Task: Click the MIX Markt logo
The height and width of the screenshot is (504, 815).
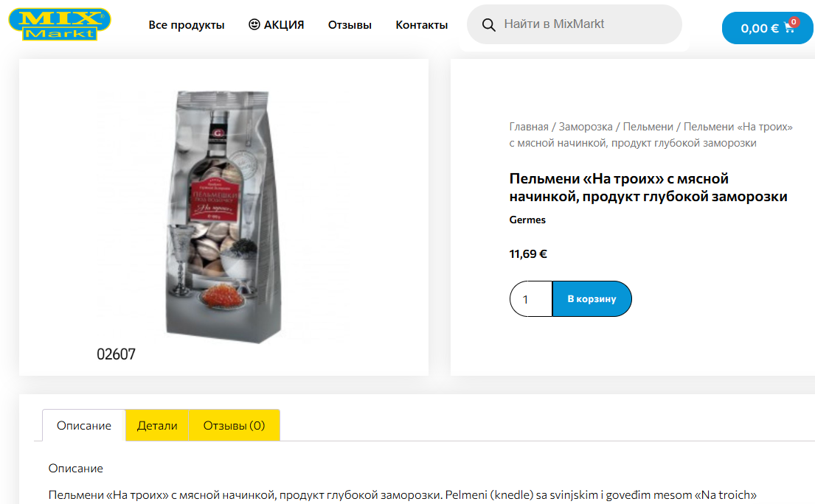Action: (x=60, y=24)
